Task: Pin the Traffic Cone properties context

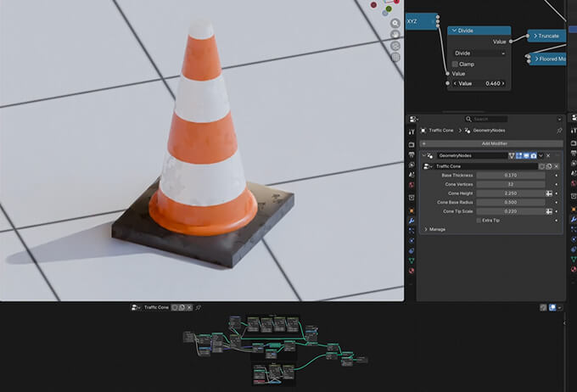Action: pyautogui.click(x=558, y=131)
